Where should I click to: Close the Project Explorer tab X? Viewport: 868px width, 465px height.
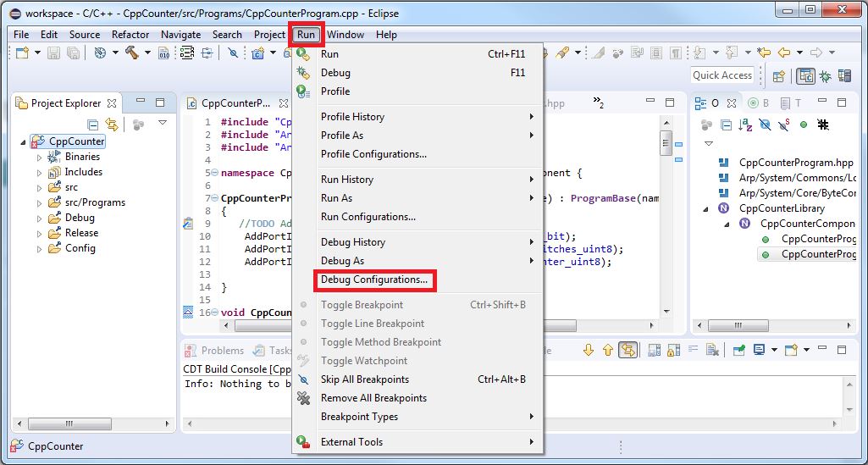coord(111,103)
